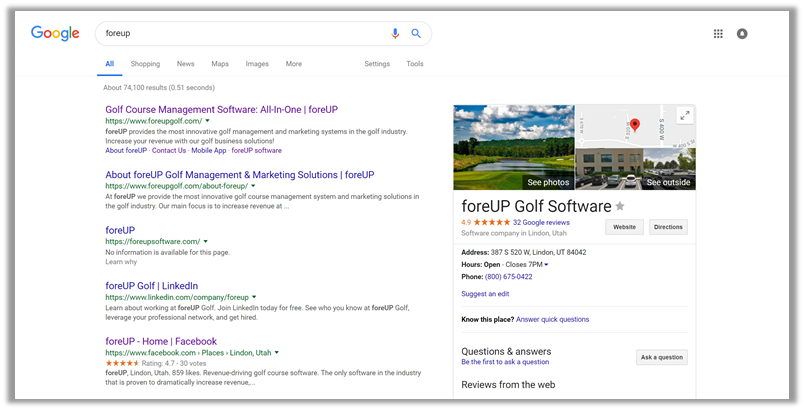Click the result count About 74,100 results
Viewport: 804px width, 410px height.
[x=159, y=88]
